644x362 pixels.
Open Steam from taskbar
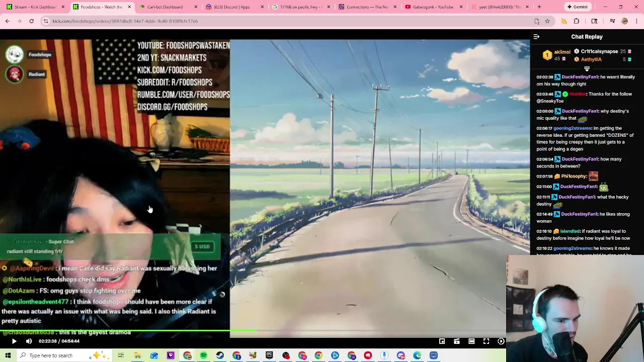tap(220, 355)
